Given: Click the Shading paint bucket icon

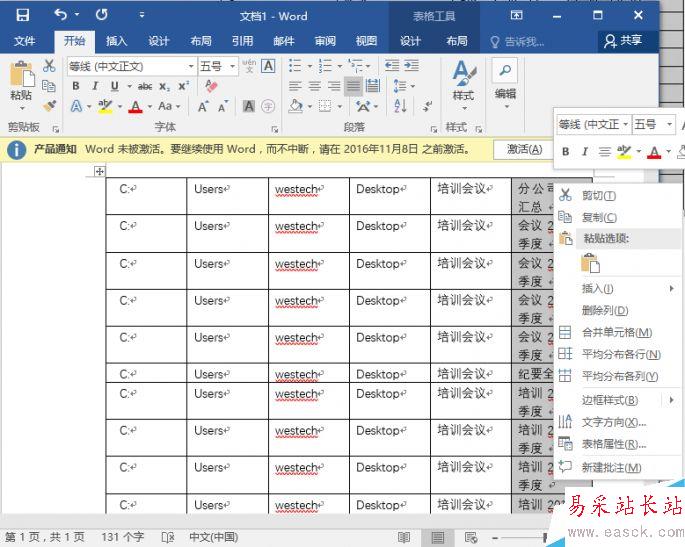Looking at the screenshot, I should pos(296,106).
